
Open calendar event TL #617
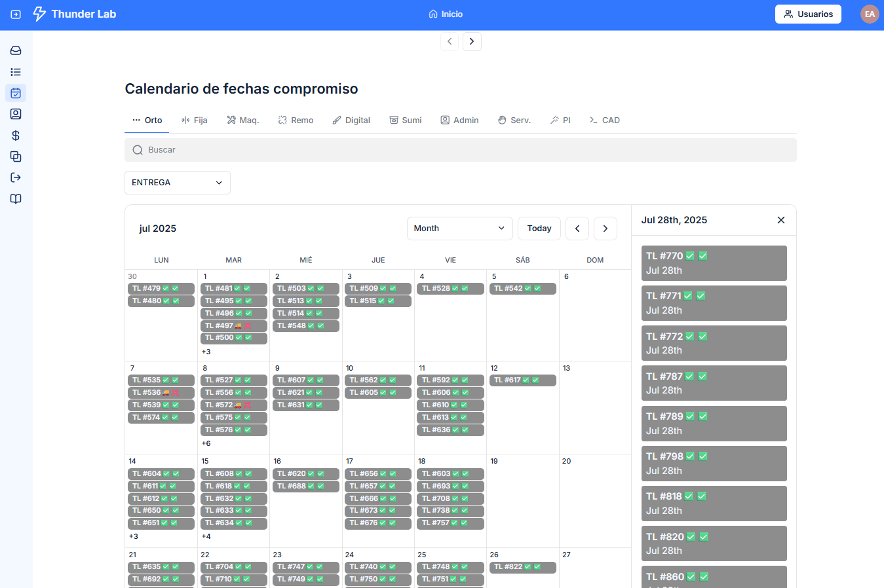tap(523, 380)
